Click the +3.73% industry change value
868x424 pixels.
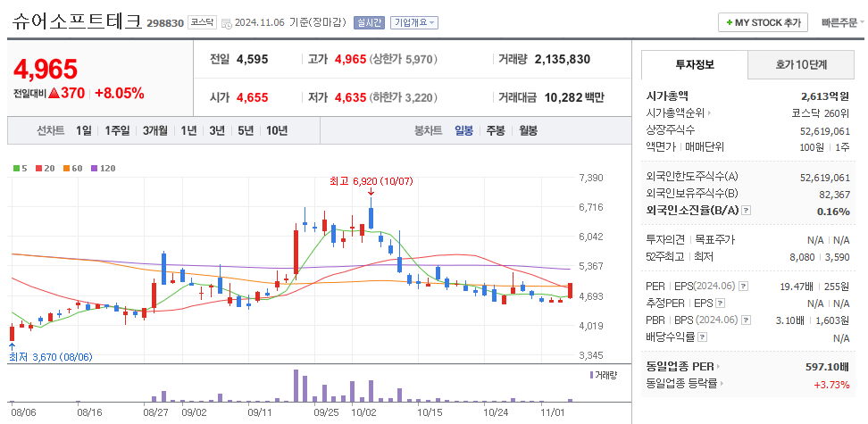pyautogui.click(x=832, y=384)
